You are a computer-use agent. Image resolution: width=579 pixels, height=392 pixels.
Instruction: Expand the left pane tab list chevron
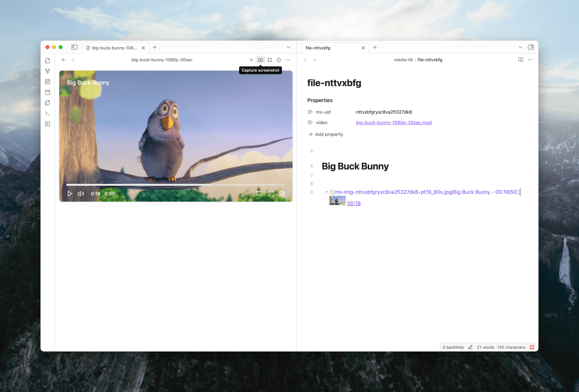click(288, 47)
